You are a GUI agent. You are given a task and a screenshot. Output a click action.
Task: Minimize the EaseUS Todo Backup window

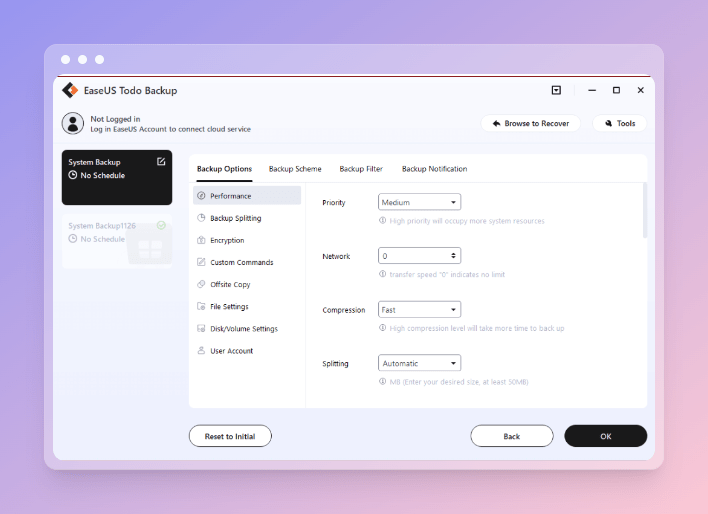click(592, 90)
